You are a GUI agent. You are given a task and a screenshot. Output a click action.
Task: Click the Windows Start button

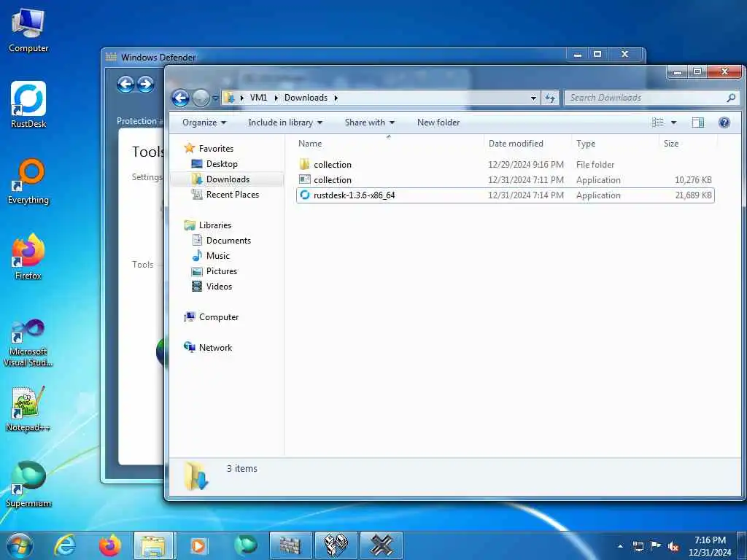click(x=19, y=545)
